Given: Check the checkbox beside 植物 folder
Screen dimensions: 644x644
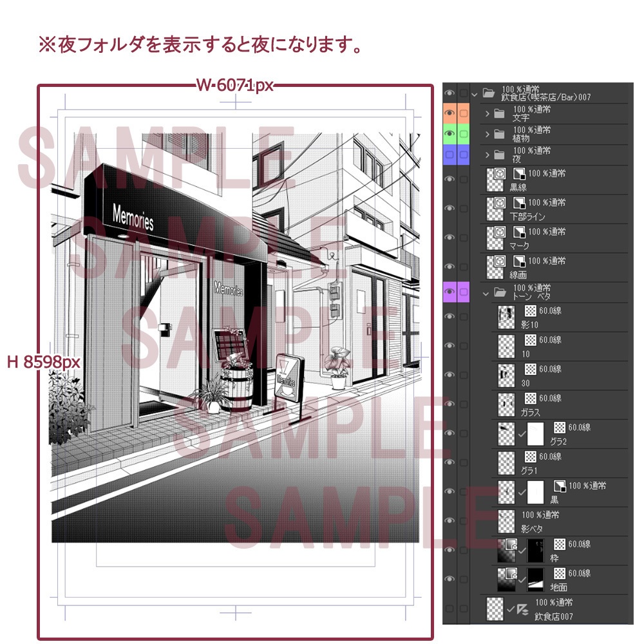Looking at the screenshot, I should point(462,133).
